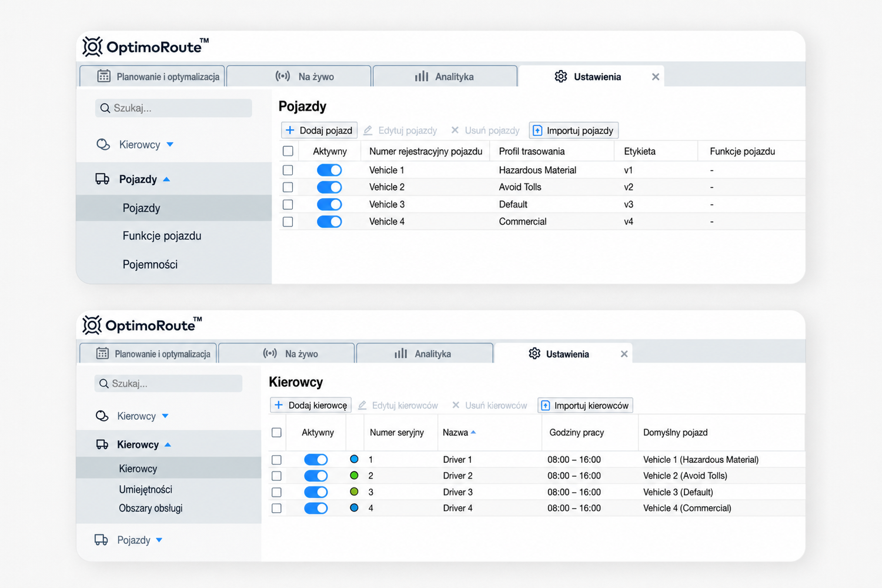The width and height of the screenshot is (882, 588).
Task: Click pencil icon beside Edytuj pojazdy
Action: point(368,130)
